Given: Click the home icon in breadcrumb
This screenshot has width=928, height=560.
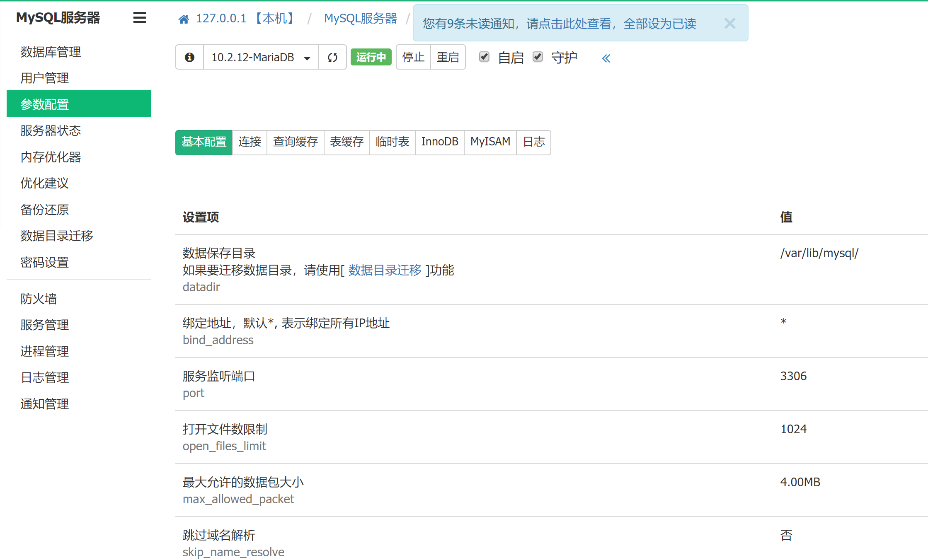Looking at the screenshot, I should pyautogui.click(x=184, y=19).
